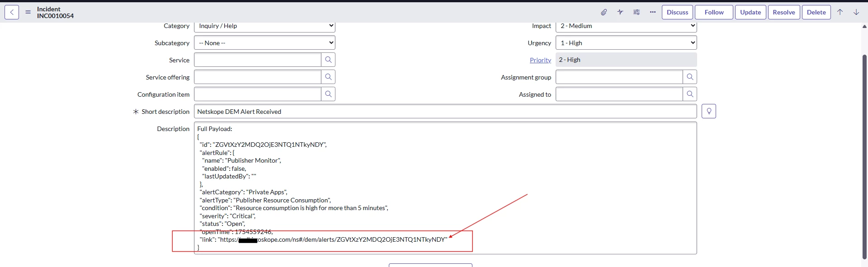Click into the Configuration item field
The width and height of the screenshot is (868, 267).
coord(258,94)
